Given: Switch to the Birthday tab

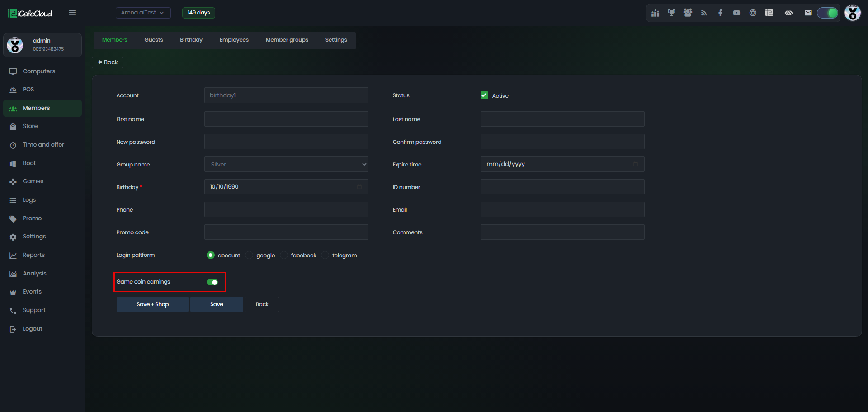Looking at the screenshot, I should [191, 40].
